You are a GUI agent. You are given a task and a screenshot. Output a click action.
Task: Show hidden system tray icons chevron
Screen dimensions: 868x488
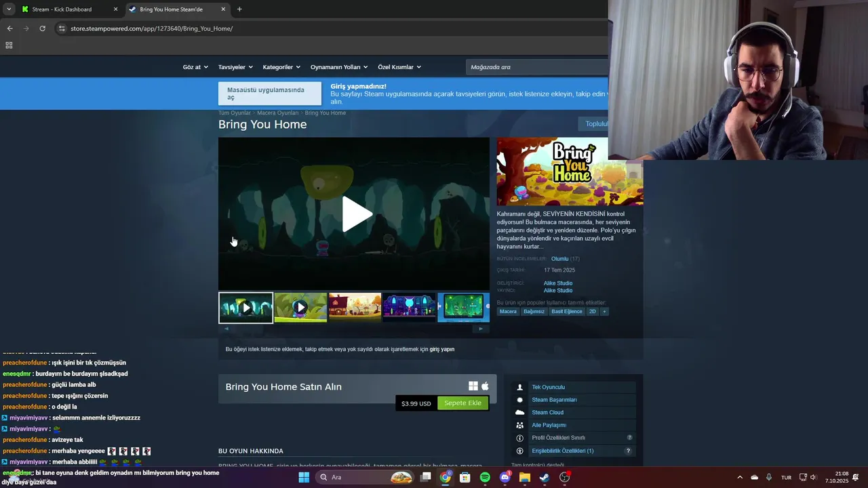[740, 477]
